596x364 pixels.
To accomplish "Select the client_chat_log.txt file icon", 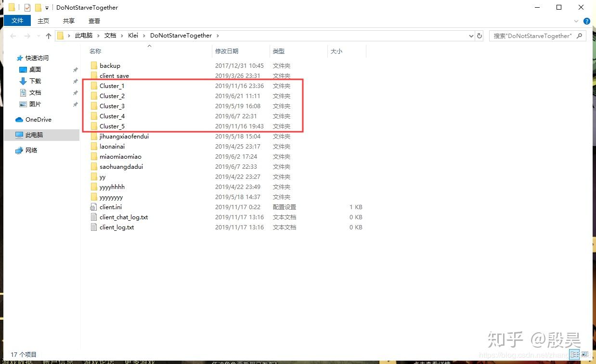I will 94,217.
